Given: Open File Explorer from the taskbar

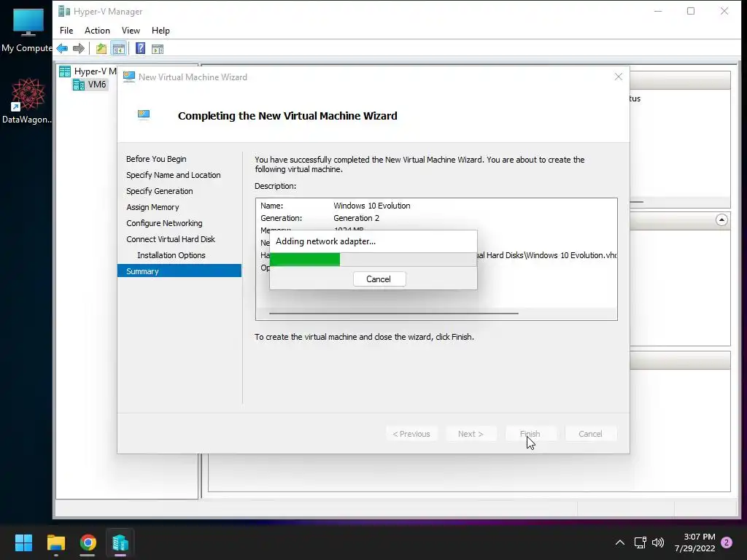Looking at the screenshot, I should click(55, 542).
